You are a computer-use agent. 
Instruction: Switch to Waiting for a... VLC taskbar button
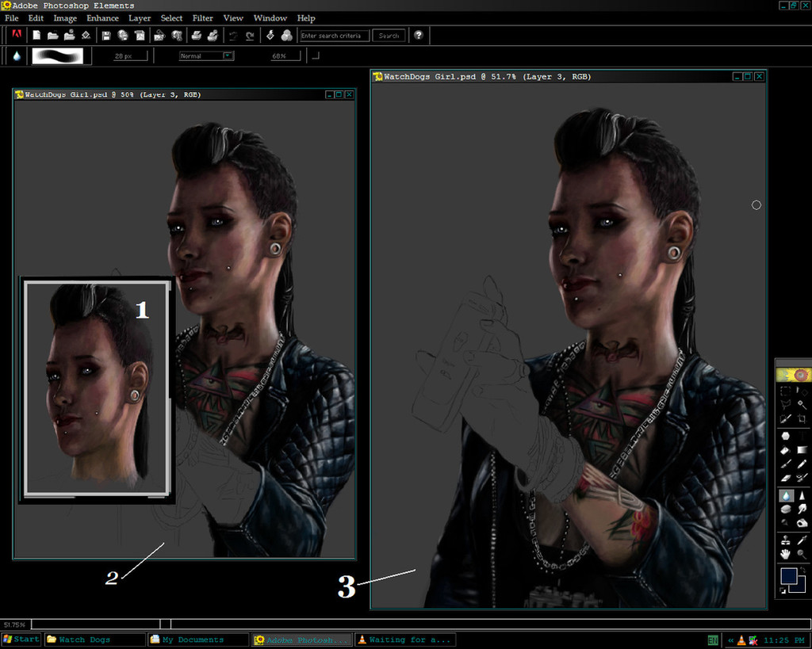point(405,639)
